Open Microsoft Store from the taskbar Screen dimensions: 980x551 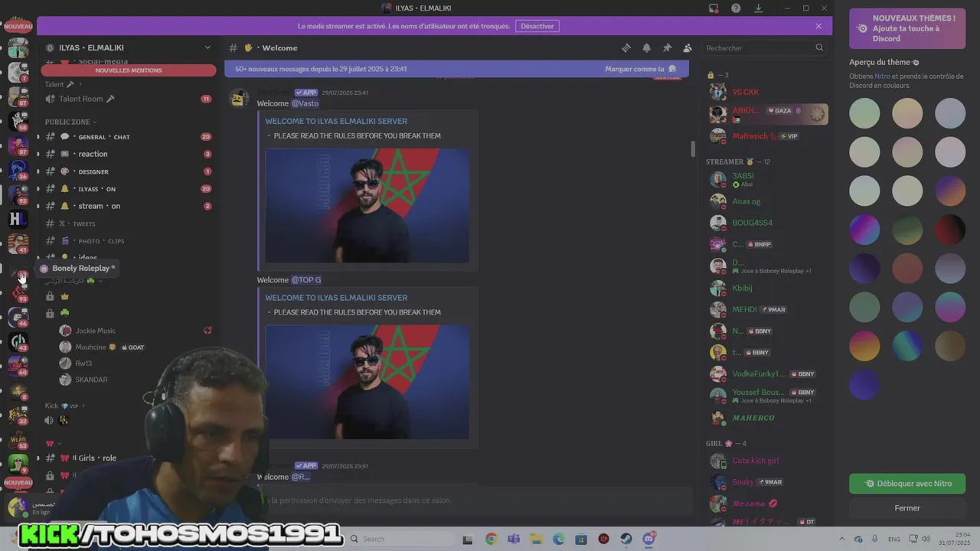tap(581, 539)
